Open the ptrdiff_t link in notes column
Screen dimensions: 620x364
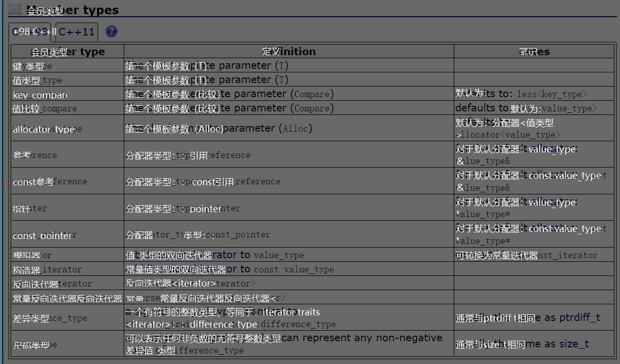(x=580, y=318)
